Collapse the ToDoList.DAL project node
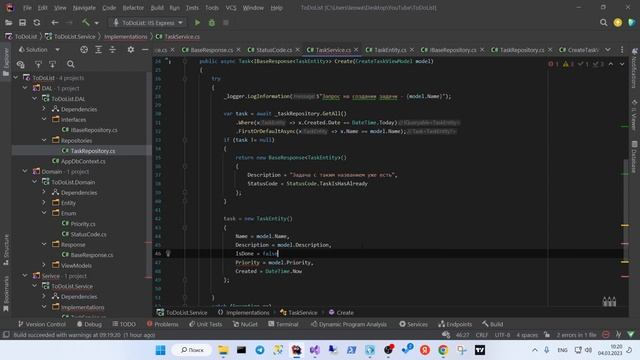Image resolution: width=640 pixels, height=360 pixels. pyautogui.click(x=35, y=99)
